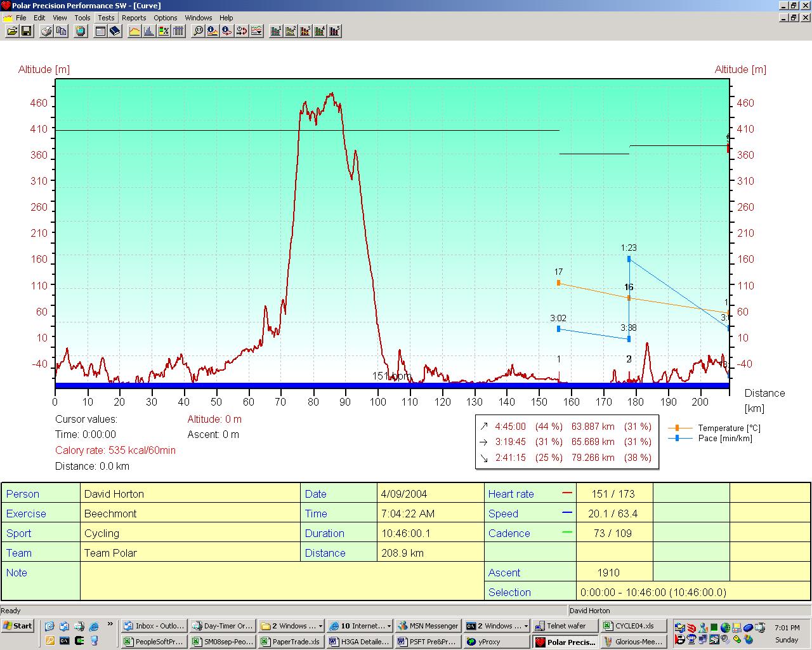Click the red Heart rate color line

567,493
